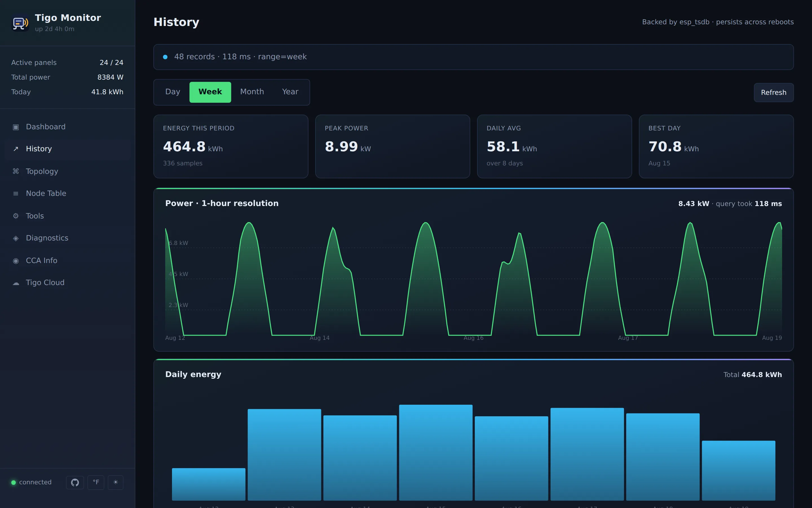Open the CCA Info page
Image resolution: width=812 pixels, height=508 pixels.
coord(67,261)
